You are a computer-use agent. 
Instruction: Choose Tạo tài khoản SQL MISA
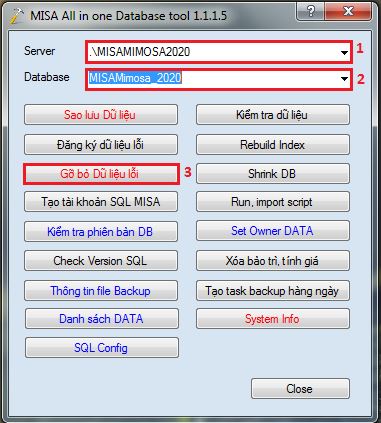tap(101, 202)
